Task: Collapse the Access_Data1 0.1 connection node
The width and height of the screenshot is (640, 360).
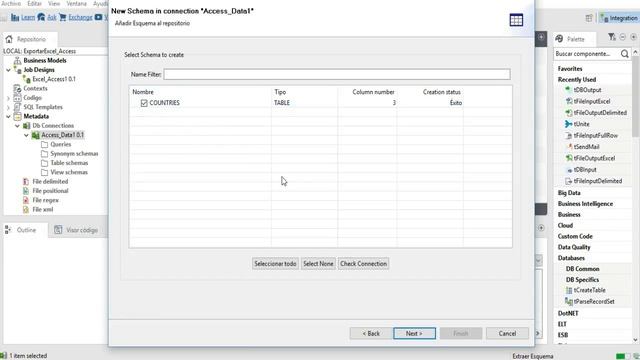Action: 26,135
